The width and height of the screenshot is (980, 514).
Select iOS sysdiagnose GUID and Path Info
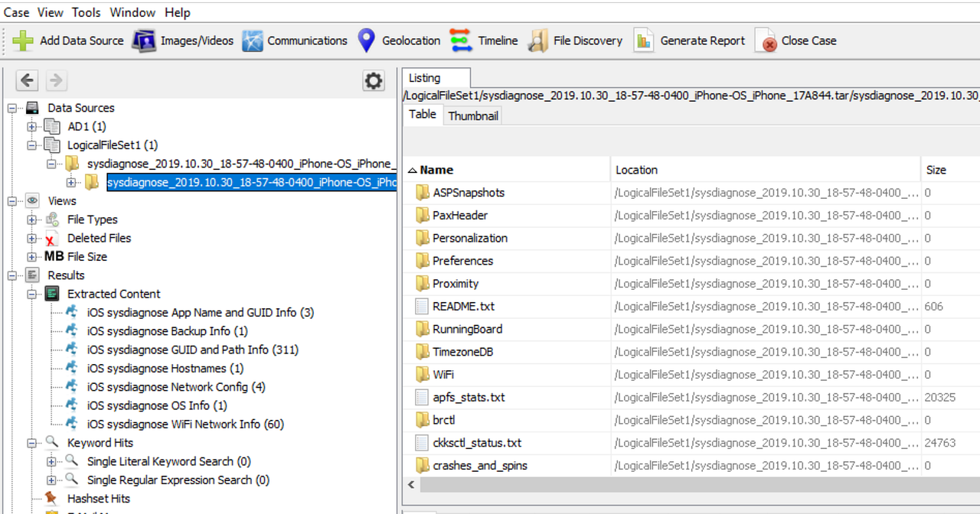point(193,350)
